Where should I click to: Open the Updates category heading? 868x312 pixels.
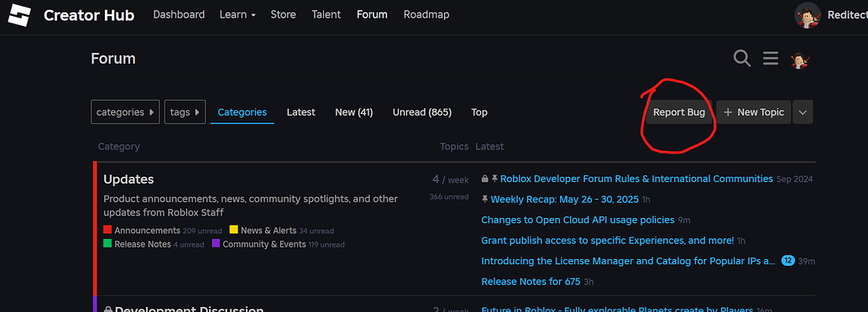click(128, 179)
